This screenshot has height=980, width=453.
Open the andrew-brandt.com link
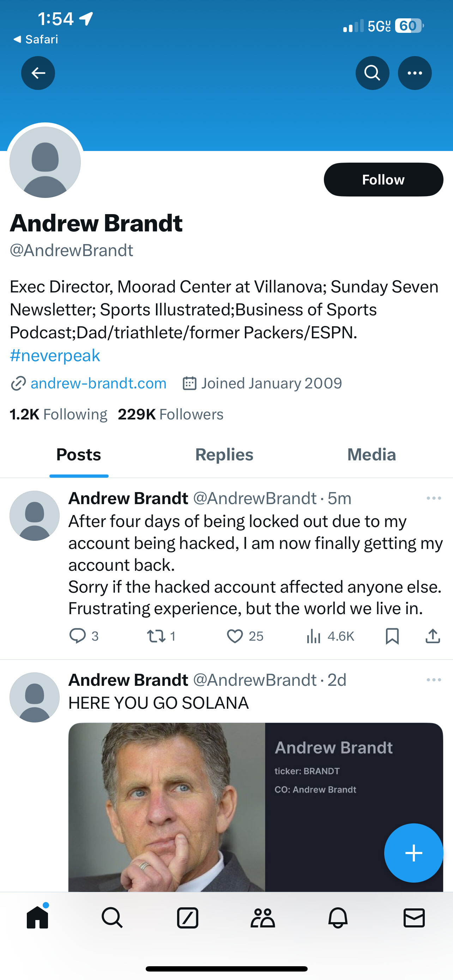pyautogui.click(x=98, y=383)
